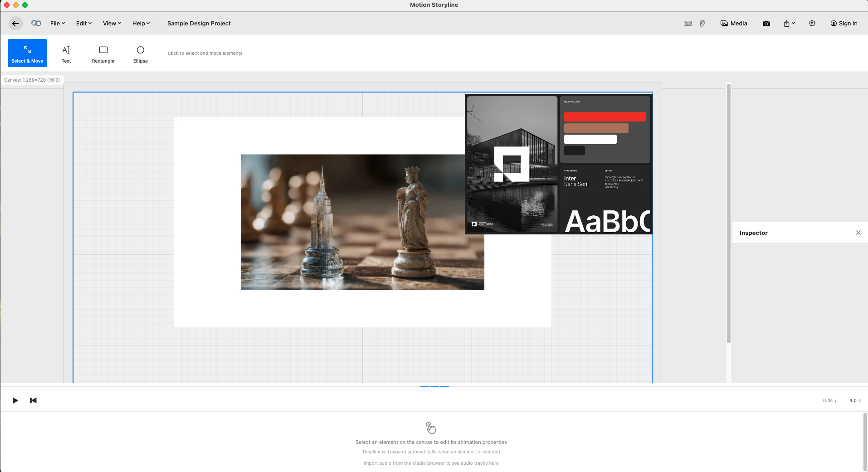Click the keyboard icon in the toolbar
The image size is (868, 472).
click(x=688, y=24)
